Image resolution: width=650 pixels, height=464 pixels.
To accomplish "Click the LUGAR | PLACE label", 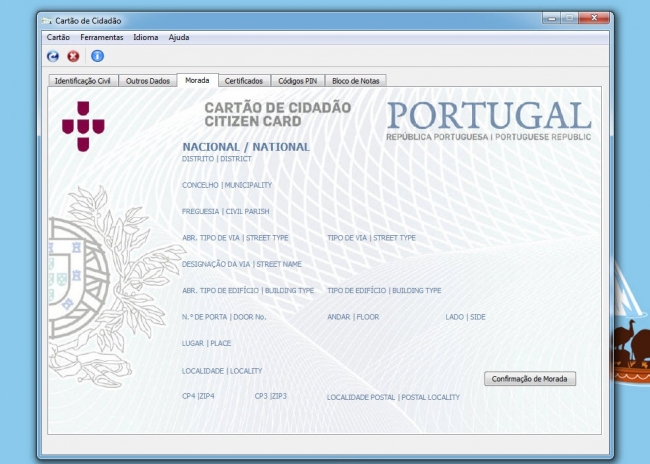I will coord(206,343).
